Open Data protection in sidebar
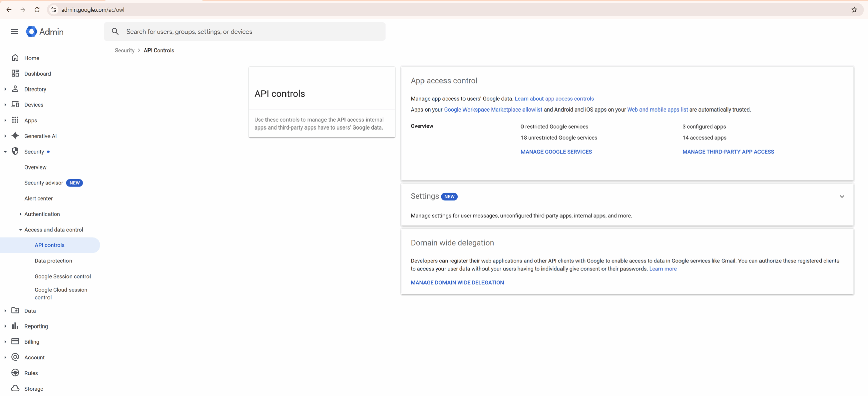Viewport: 868px width, 396px height. pos(53,261)
